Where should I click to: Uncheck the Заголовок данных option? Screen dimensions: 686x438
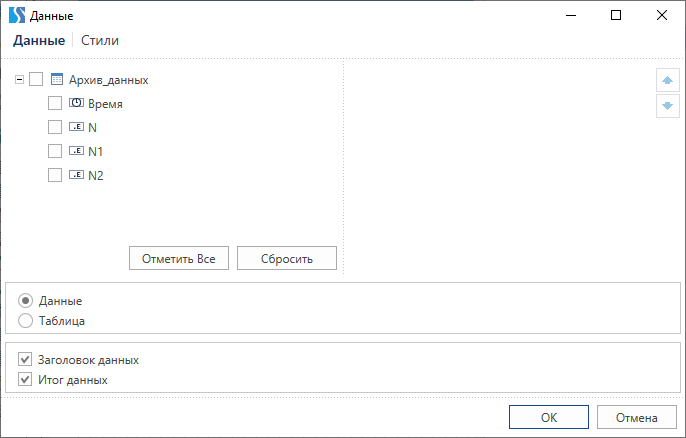26,359
